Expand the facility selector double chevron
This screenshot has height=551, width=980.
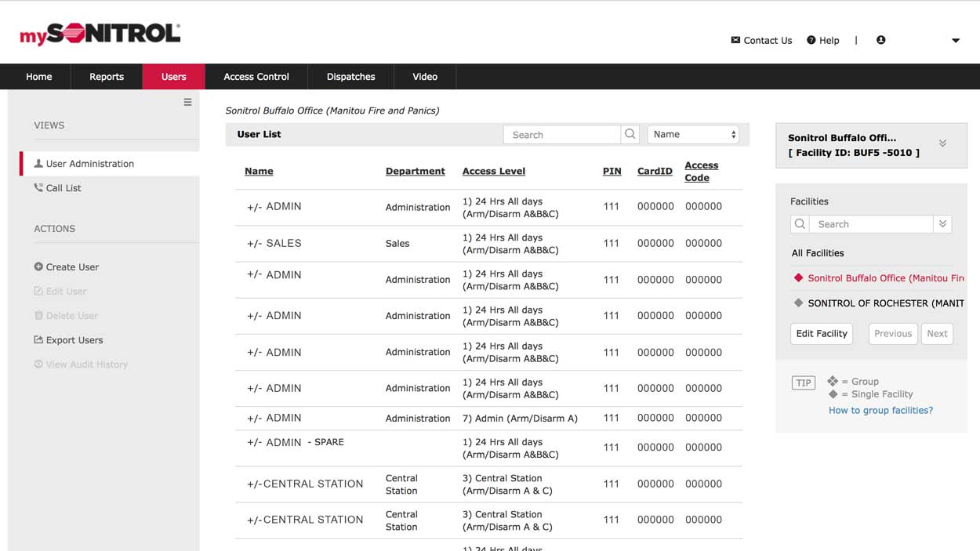pyautogui.click(x=942, y=143)
